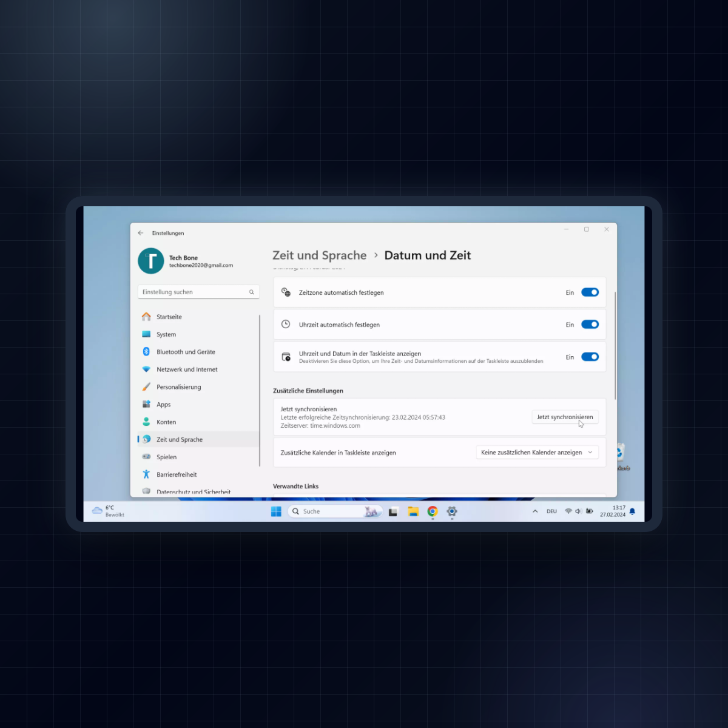728x728 pixels.
Task: Click Zeit und Sprache breadcrumb link
Action: 319,255
